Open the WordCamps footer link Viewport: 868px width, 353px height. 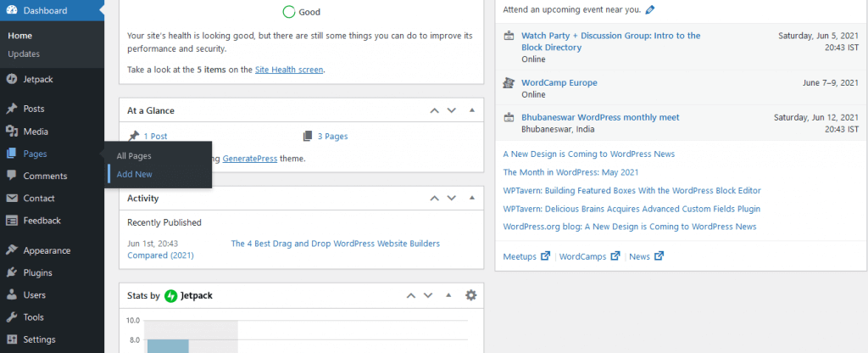pos(583,256)
